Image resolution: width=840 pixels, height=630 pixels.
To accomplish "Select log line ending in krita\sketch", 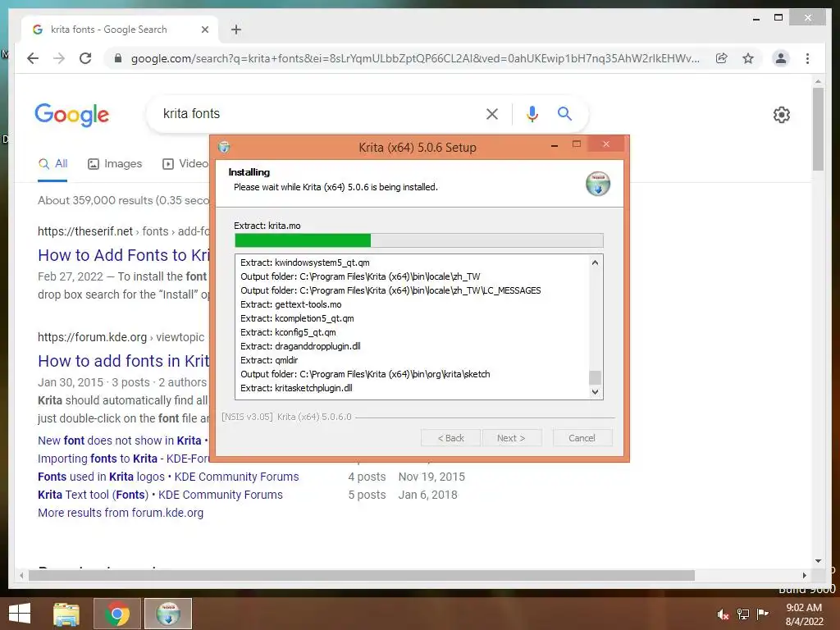I will (365, 374).
